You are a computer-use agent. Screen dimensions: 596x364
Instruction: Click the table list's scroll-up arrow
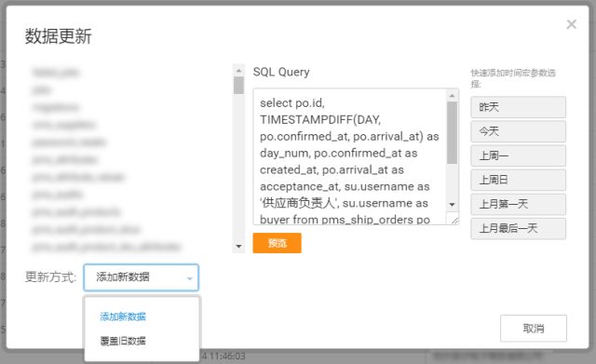(x=238, y=71)
